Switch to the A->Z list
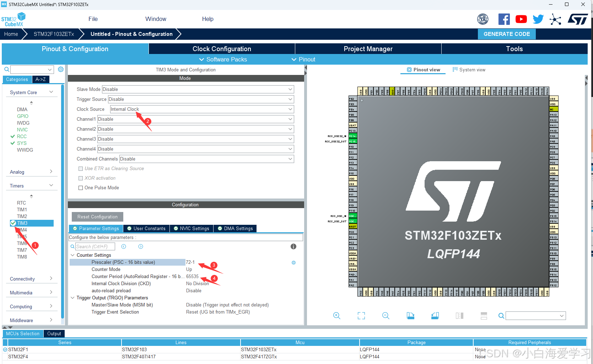The width and height of the screenshot is (593, 364). tap(41, 80)
